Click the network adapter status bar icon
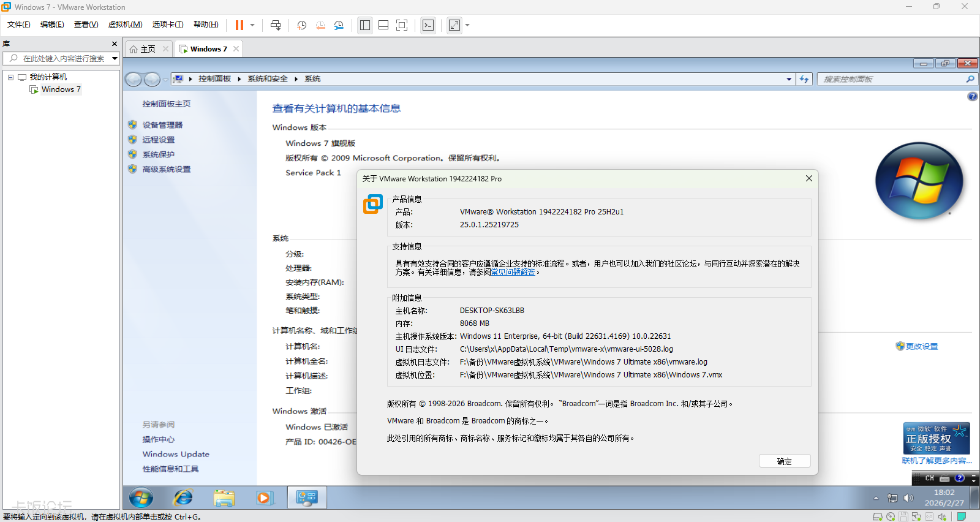Viewport: 980px width, 522px height. coord(916,516)
